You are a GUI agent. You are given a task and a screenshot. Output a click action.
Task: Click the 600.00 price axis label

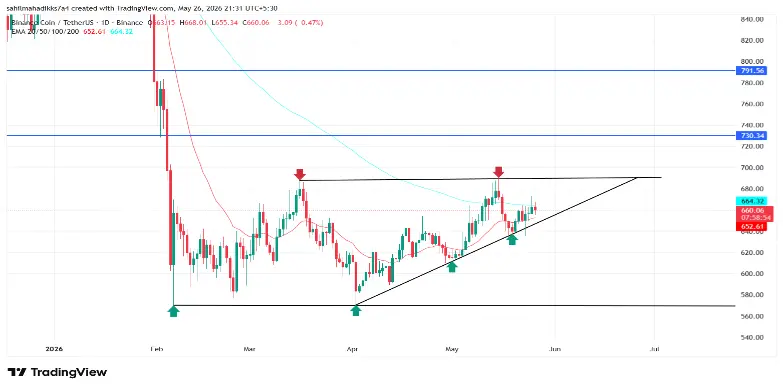point(753,274)
